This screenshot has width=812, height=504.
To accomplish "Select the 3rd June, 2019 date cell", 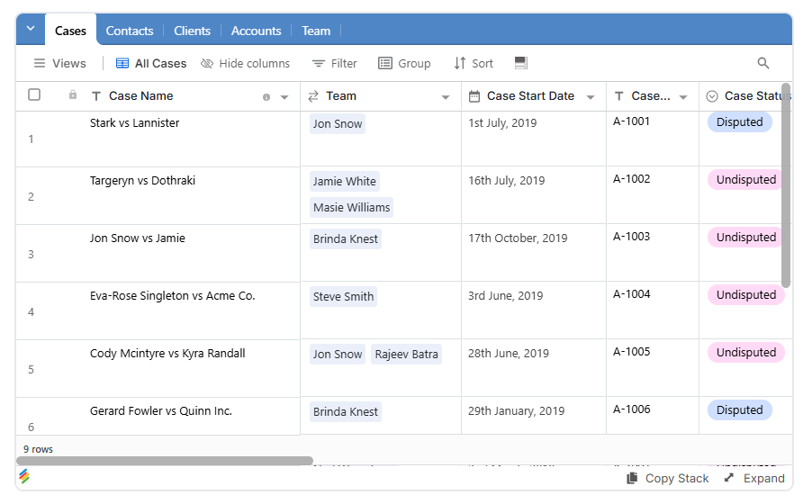I will 534,310.
